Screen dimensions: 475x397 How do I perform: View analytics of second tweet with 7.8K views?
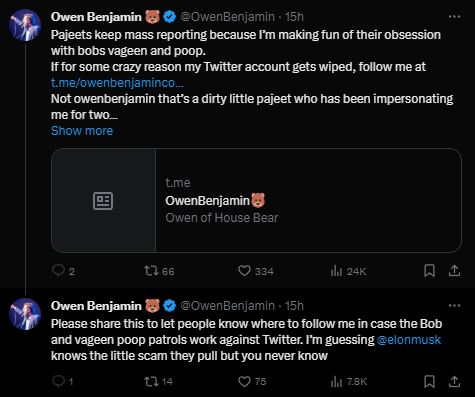coord(349,382)
